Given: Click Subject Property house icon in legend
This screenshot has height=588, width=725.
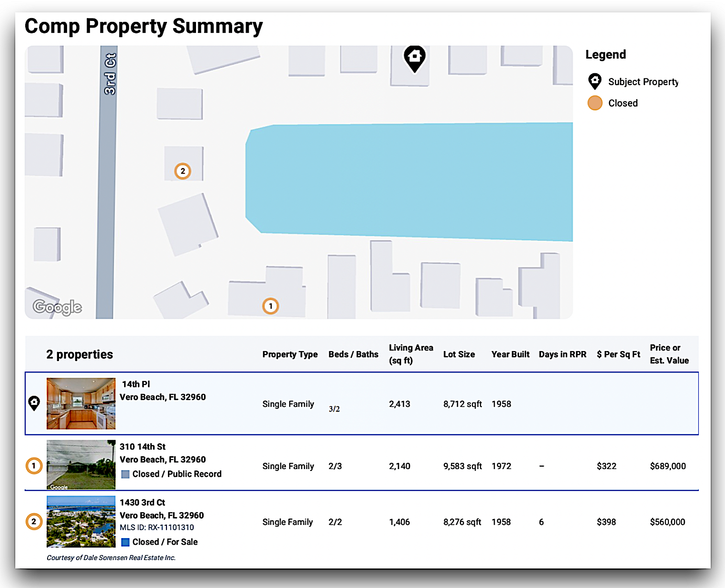Looking at the screenshot, I should point(595,81).
